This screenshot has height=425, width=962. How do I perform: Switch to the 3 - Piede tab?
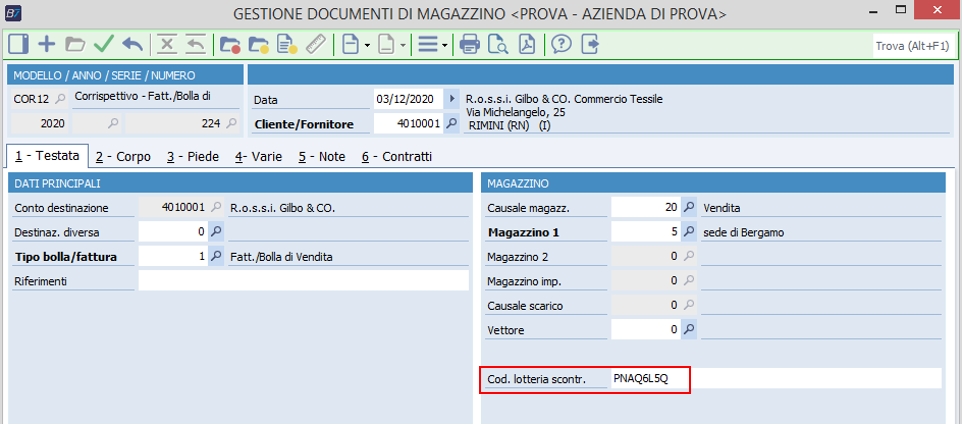click(x=193, y=156)
